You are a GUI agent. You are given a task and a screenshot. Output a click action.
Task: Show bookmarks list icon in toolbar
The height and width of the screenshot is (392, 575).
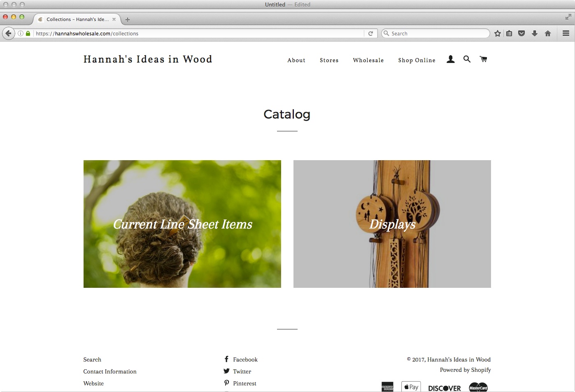(x=509, y=33)
